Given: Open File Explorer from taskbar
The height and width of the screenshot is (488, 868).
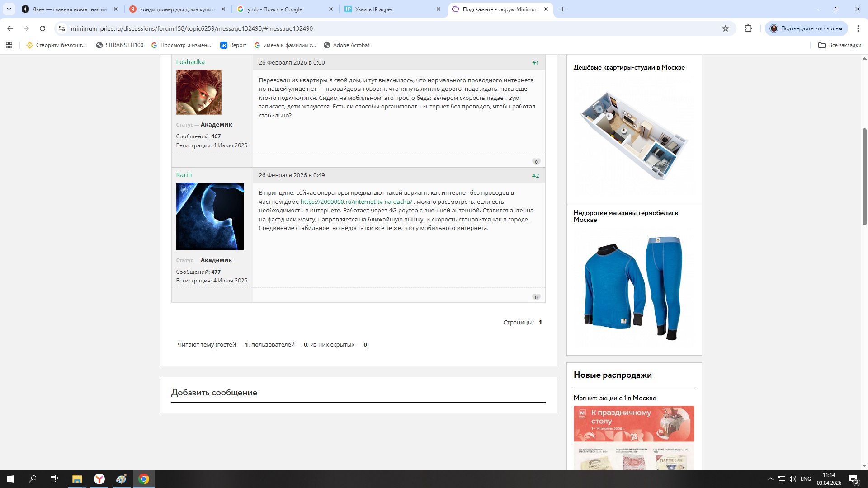Looking at the screenshot, I should (x=77, y=479).
